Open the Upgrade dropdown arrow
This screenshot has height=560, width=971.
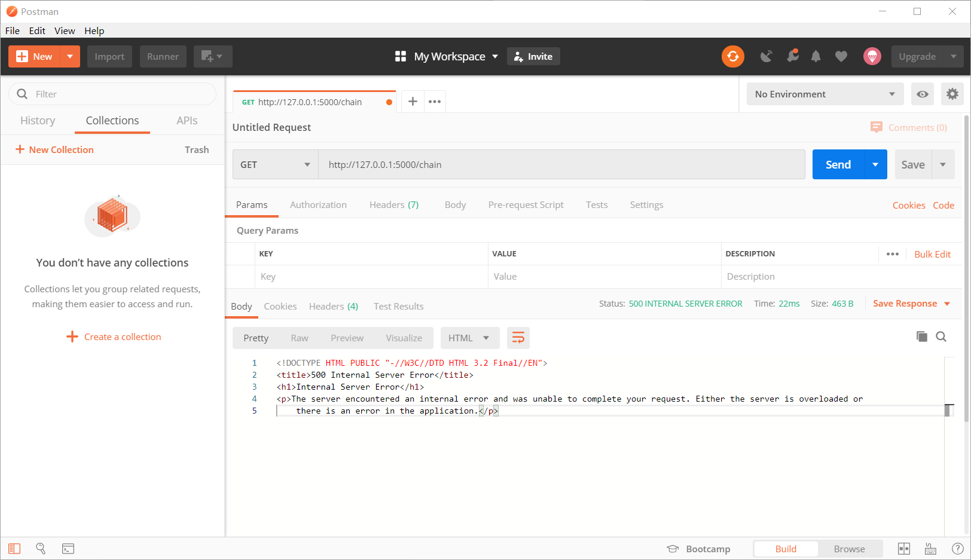[954, 56]
